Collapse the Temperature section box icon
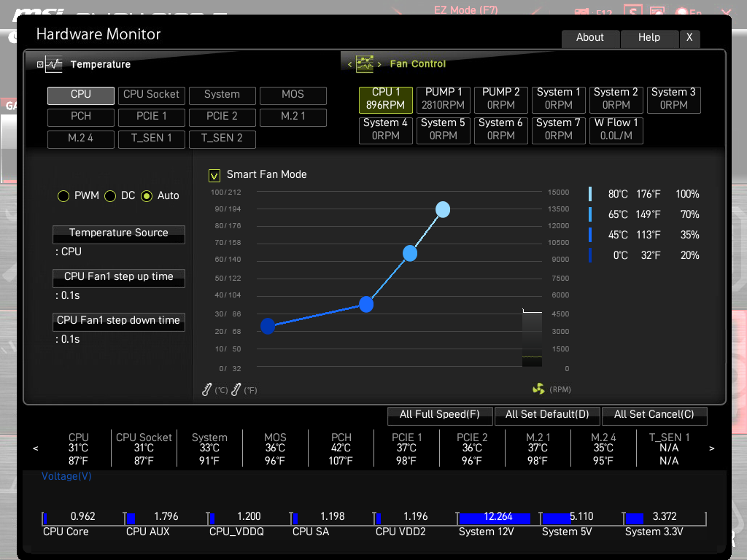This screenshot has height=560, width=747. click(x=40, y=64)
